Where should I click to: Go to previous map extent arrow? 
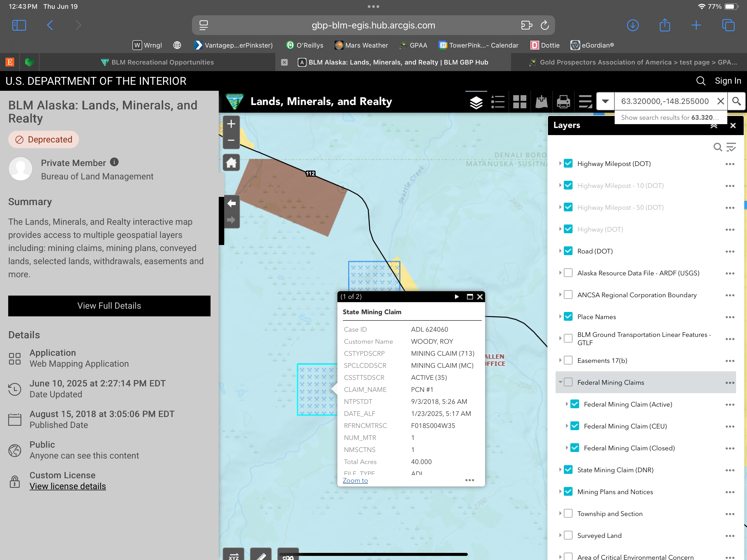(x=231, y=203)
